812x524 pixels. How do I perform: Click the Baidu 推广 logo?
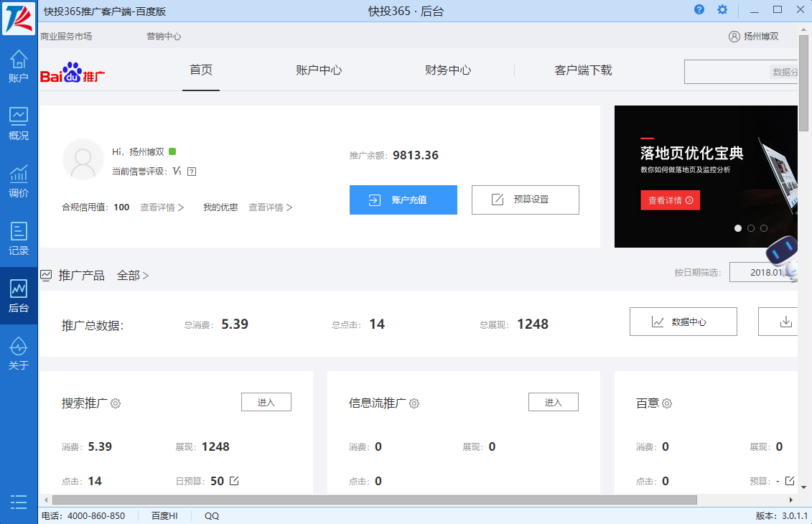[73, 72]
